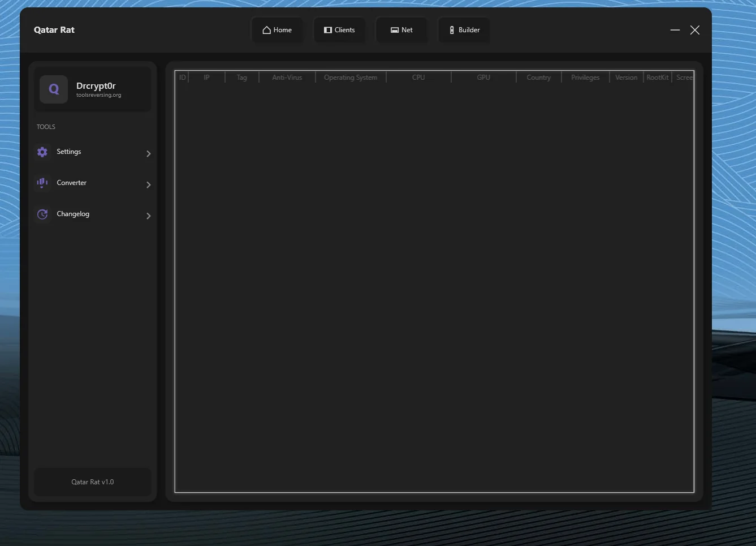Click the Anti-Virus column header
This screenshot has width=756, height=546.
point(287,78)
